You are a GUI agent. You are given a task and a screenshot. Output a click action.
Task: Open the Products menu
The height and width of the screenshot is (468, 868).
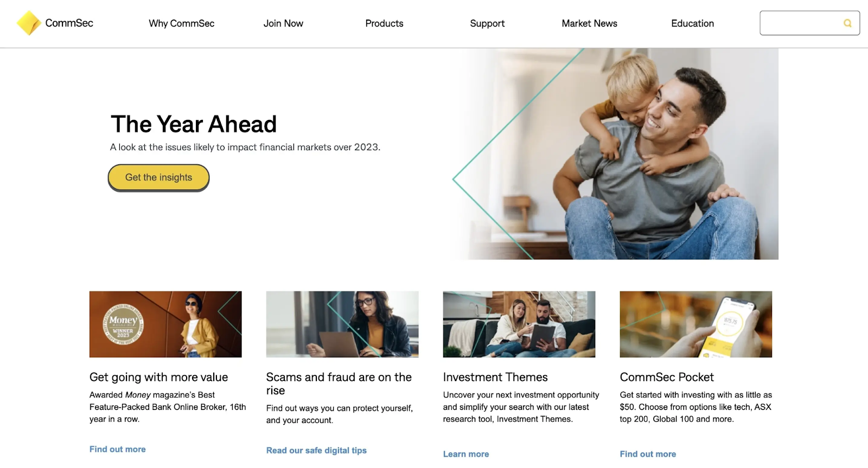pyautogui.click(x=384, y=23)
